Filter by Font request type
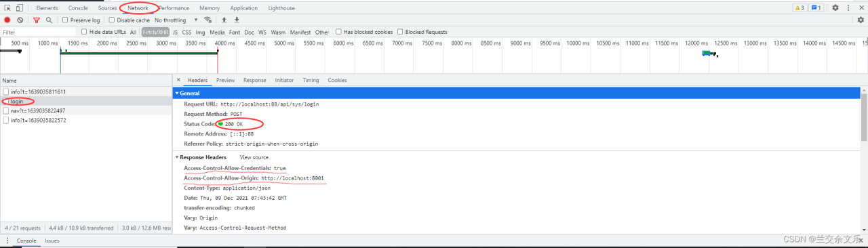The height and width of the screenshot is (248, 868). click(235, 32)
